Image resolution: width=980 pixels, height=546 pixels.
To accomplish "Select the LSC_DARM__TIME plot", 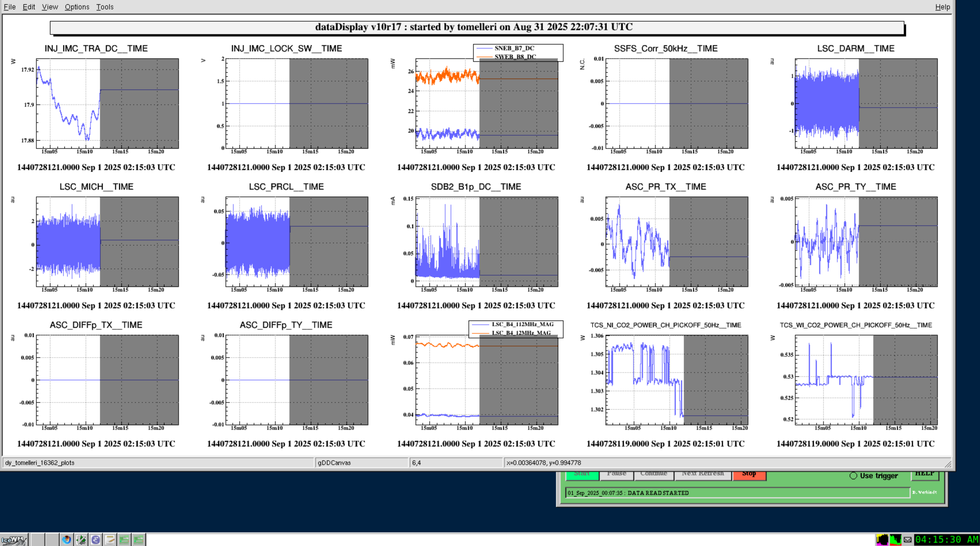I will click(x=866, y=104).
